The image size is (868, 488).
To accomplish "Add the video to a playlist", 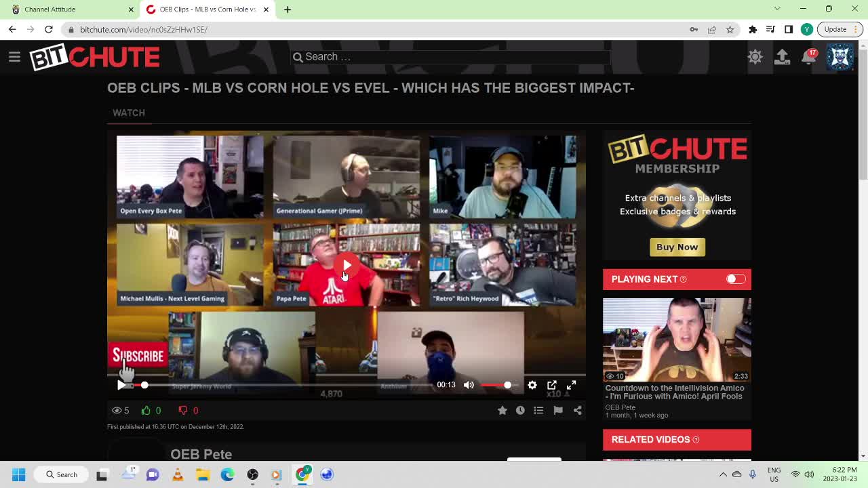I will pyautogui.click(x=538, y=410).
